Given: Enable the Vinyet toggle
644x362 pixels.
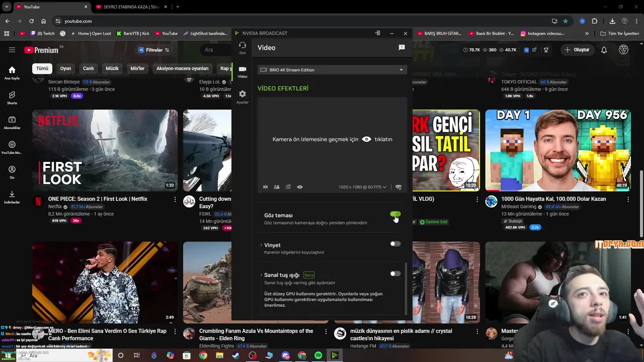Looking at the screenshot, I should pyautogui.click(x=395, y=244).
